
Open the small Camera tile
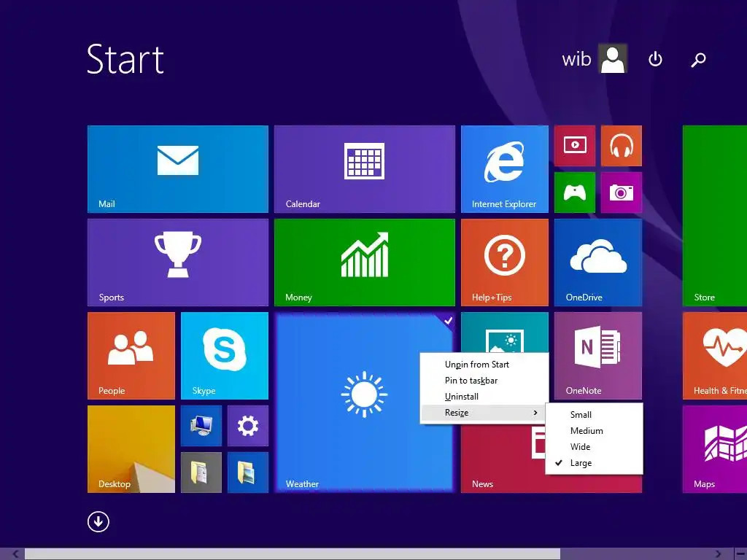622,192
